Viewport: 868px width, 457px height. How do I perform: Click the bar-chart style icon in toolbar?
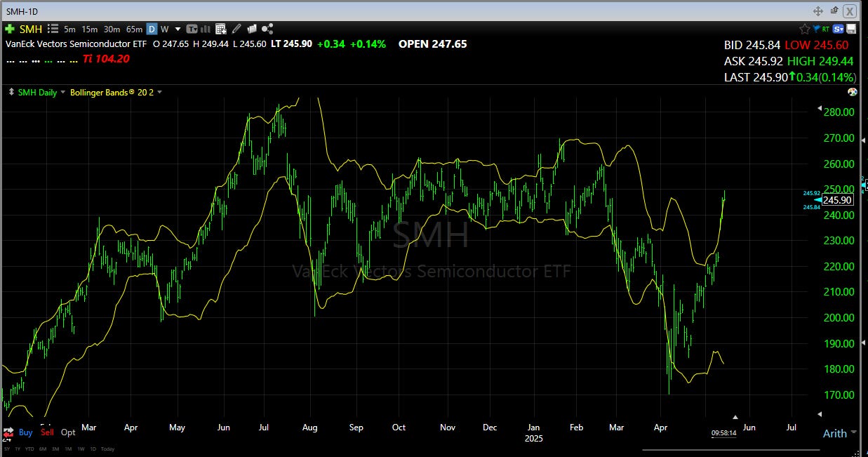click(206, 29)
